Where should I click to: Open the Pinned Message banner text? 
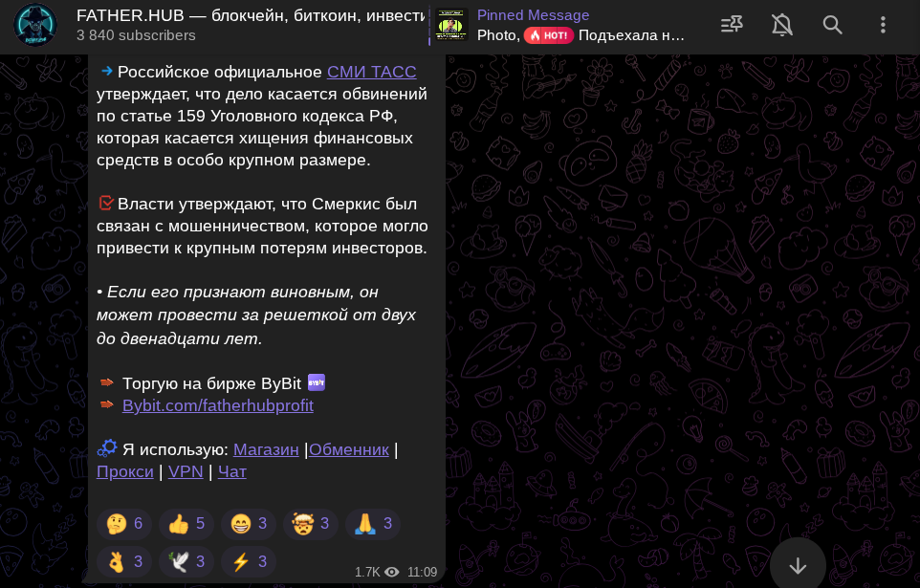point(580,25)
